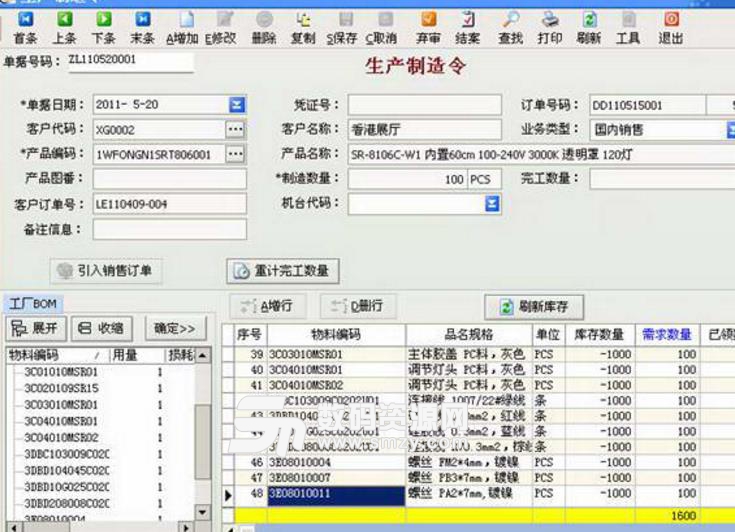This screenshot has width=735, height=532.
Task: Click the 引入销售订单 button
Action: pyautogui.click(x=106, y=271)
